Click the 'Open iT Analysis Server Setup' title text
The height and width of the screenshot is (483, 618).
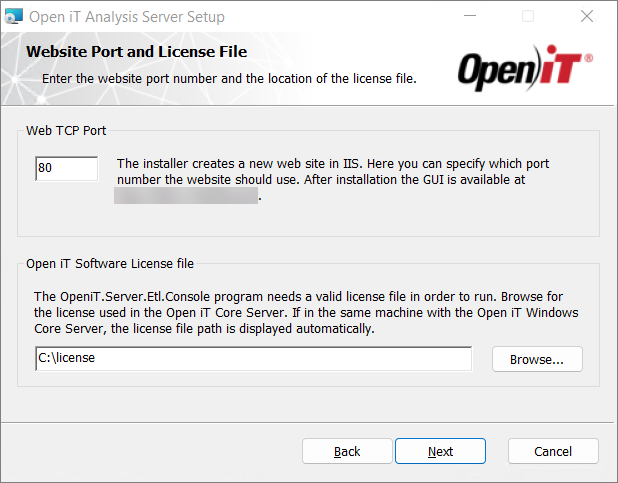[127, 17]
